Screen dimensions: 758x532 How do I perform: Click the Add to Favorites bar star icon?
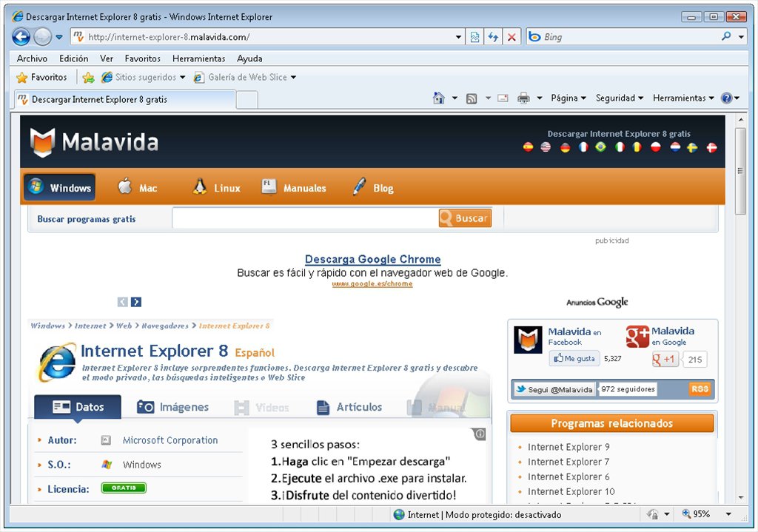coord(88,77)
